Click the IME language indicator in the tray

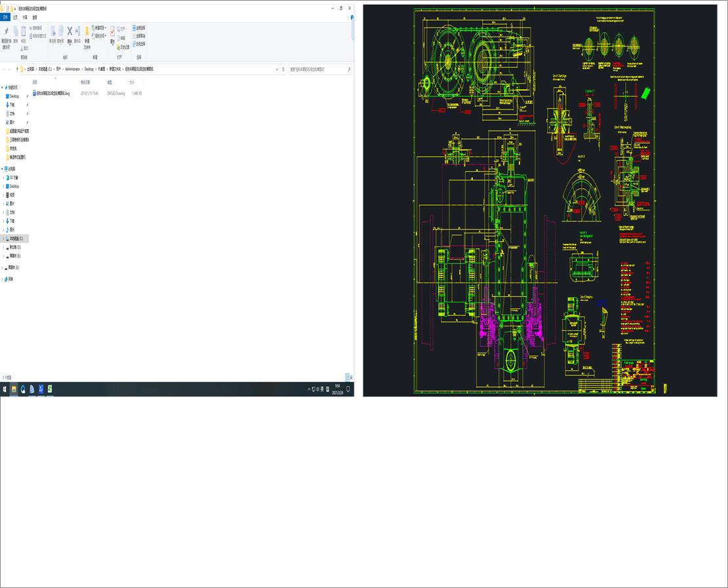click(322, 389)
